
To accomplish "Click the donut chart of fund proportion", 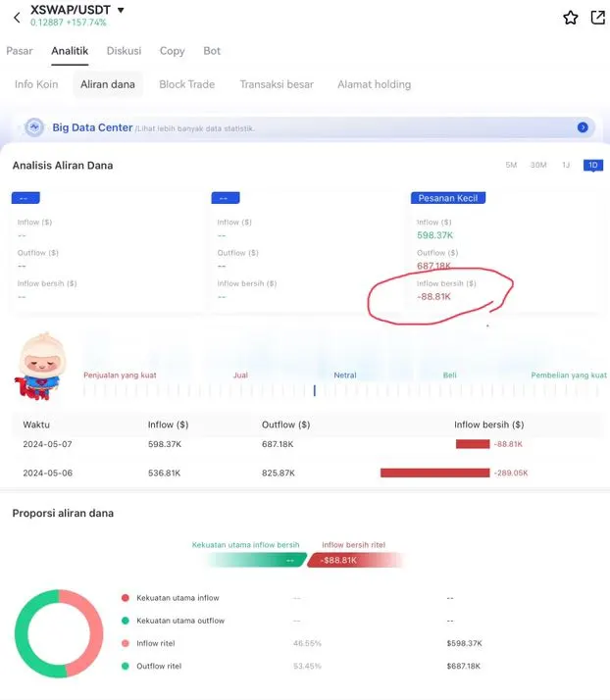I will [x=59, y=633].
